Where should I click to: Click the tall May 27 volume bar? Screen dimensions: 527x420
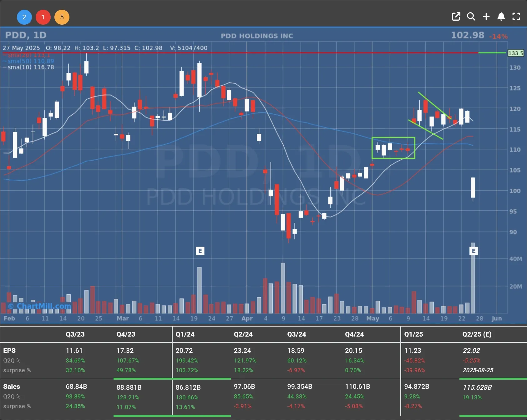point(473,278)
